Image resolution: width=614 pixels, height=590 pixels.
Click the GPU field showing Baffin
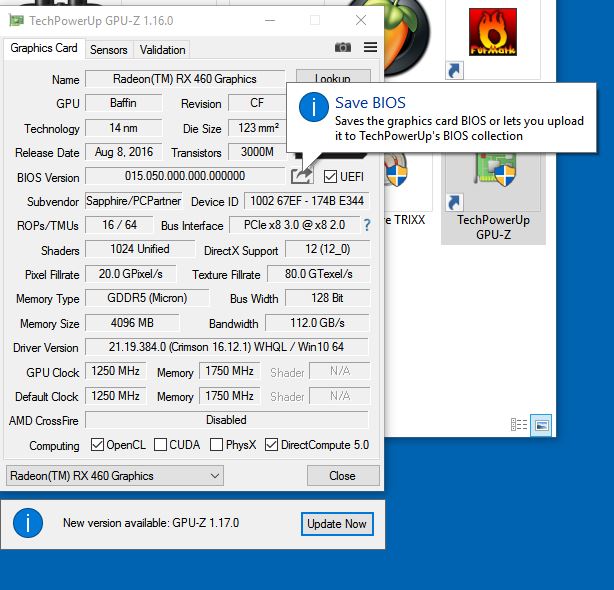point(123,103)
